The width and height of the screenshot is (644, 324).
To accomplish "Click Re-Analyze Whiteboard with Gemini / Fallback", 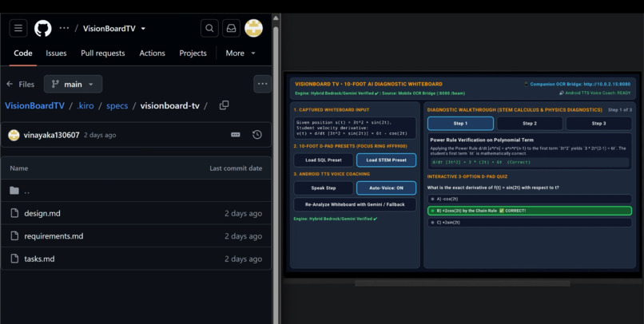I will click(x=355, y=204).
